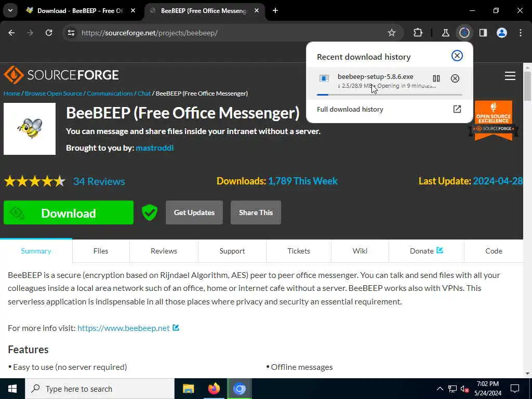This screenshot has width=532, height=399.
Task: Open Chat breadcrumb link
Action: 144,94
